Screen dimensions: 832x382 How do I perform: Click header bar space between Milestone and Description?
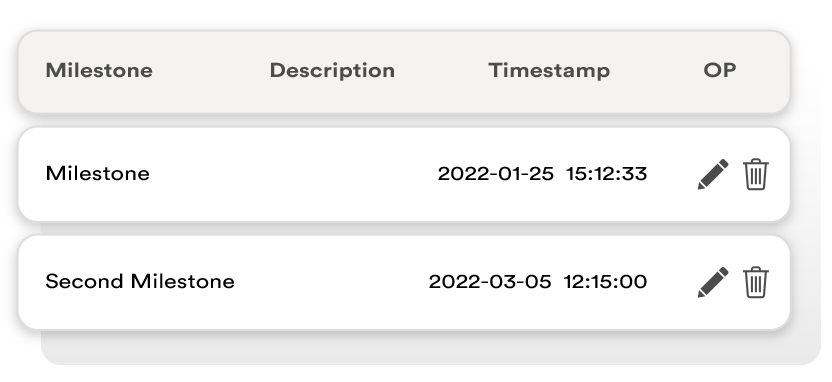click(x=211, y=71)
